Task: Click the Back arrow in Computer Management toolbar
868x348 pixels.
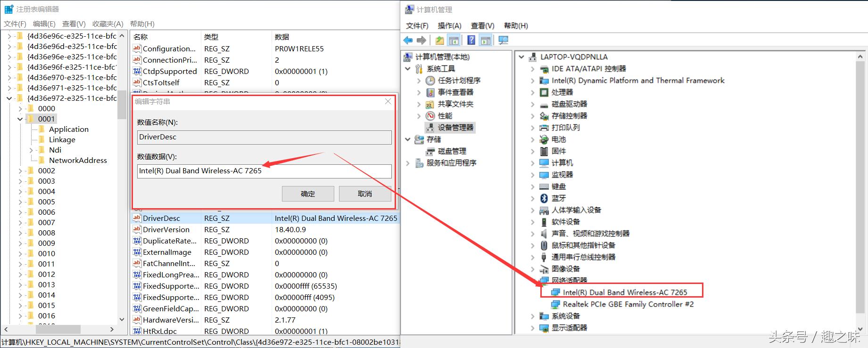Action: 408,40
